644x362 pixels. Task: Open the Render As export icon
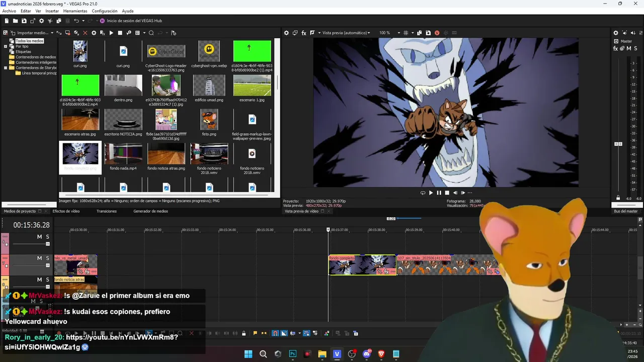coord(33,21)
